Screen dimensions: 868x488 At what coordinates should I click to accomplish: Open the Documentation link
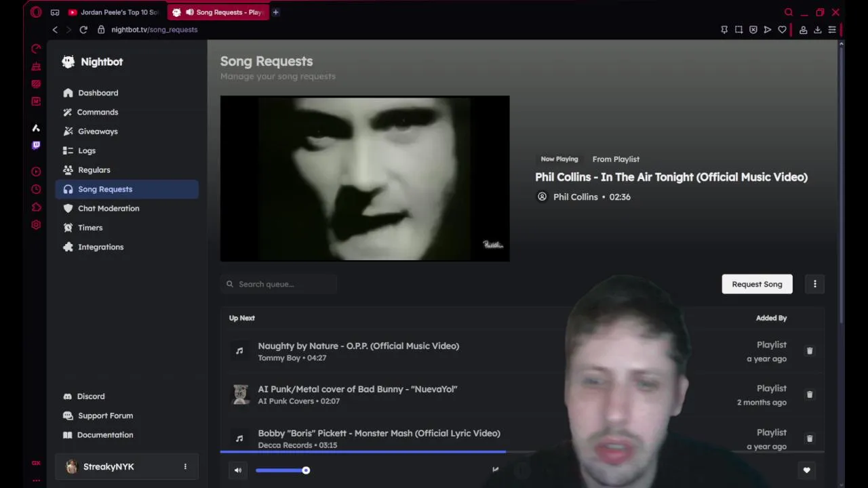98,435
